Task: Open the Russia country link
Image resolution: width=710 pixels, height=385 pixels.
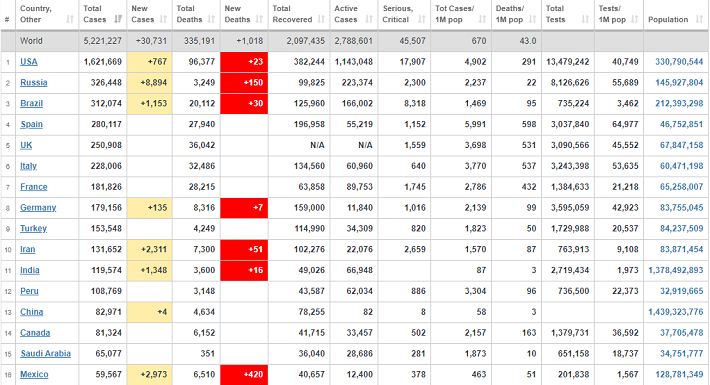Action: [x=34, y=82]
